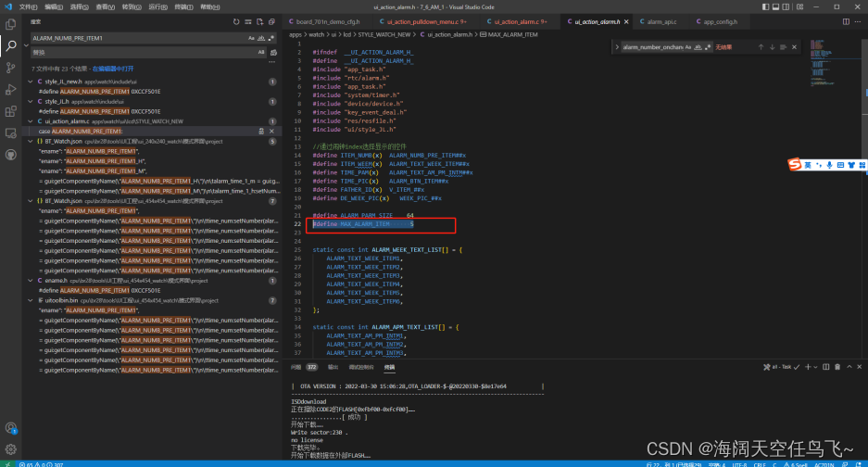Open the Run and Debug view

click(x=11, y=89)
